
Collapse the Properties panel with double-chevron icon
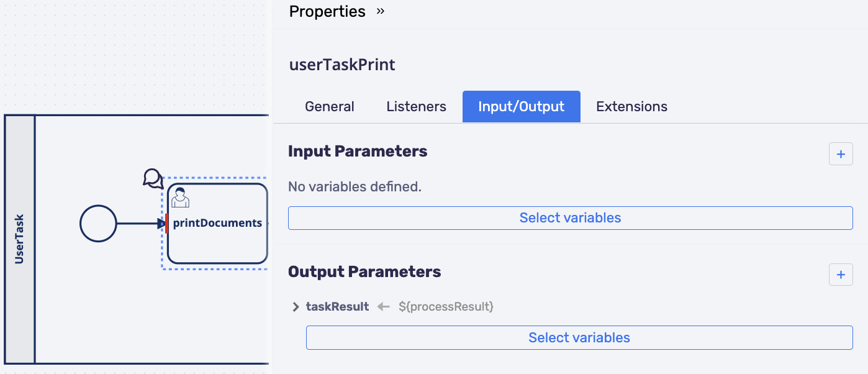click(x=381, y=11)
